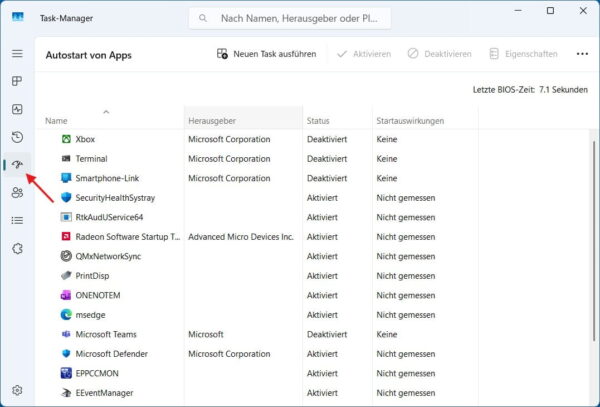Click the Terminal app icon
The image size is (600, 407).
[x=66, y=158]
